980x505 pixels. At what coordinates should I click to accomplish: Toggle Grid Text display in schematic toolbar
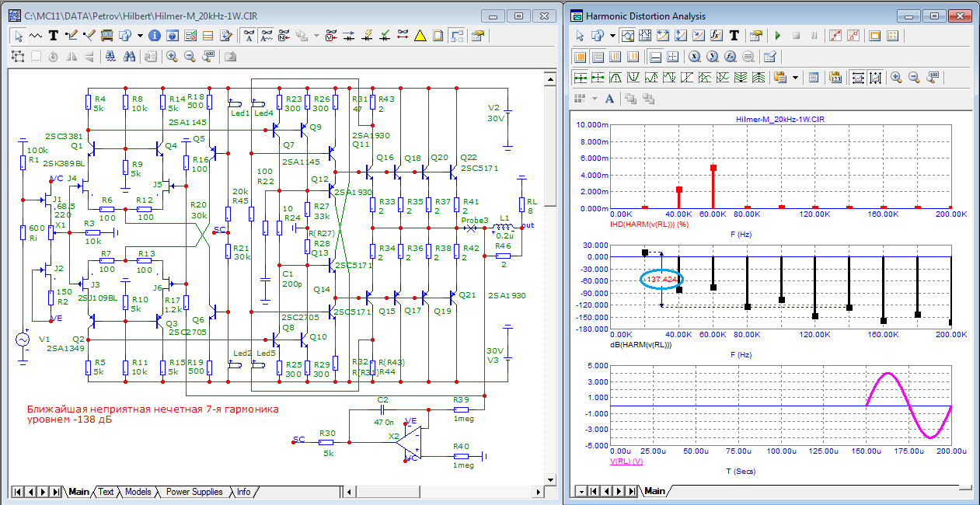click(x=249, y=36)
